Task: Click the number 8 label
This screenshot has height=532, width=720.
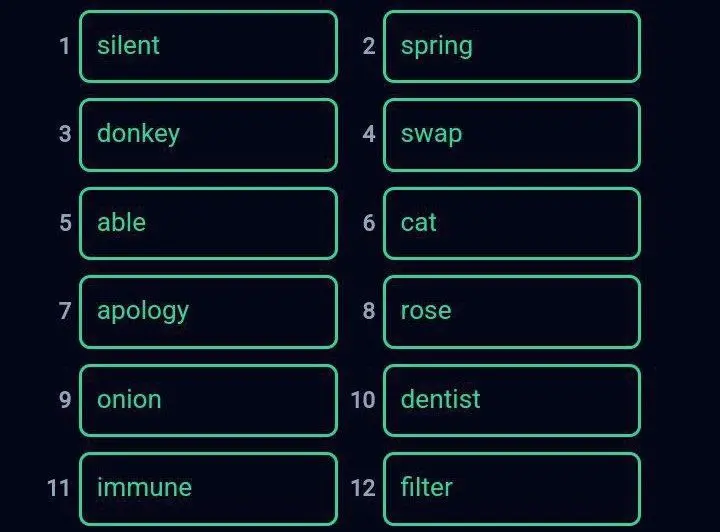Action: (x=369, y=311)
